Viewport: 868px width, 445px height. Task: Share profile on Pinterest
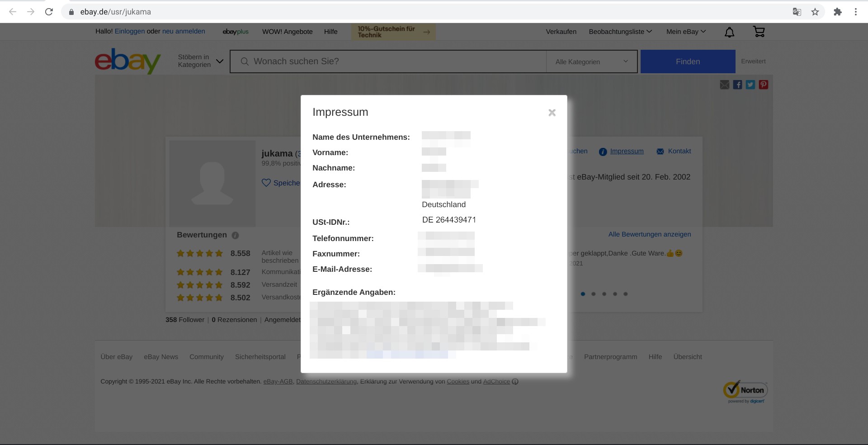764,85
